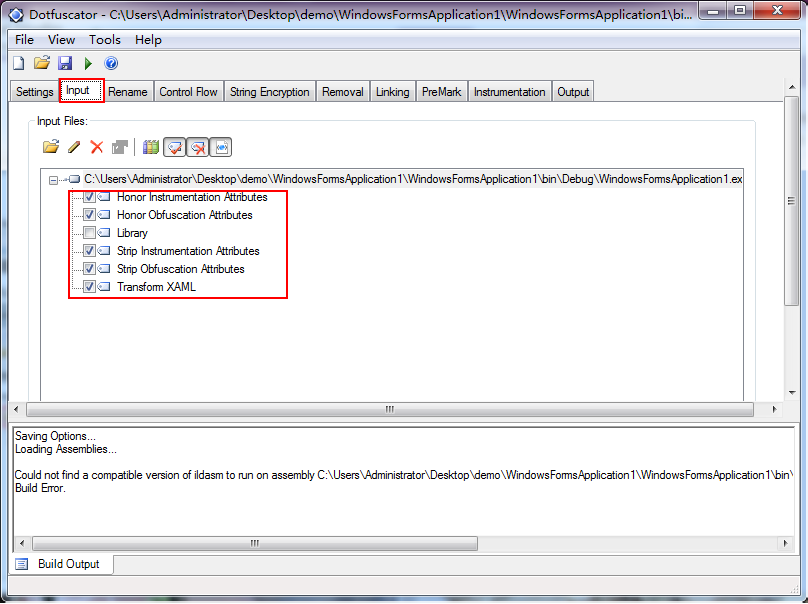Switch to the Rename tab

[x=128, y=92]
